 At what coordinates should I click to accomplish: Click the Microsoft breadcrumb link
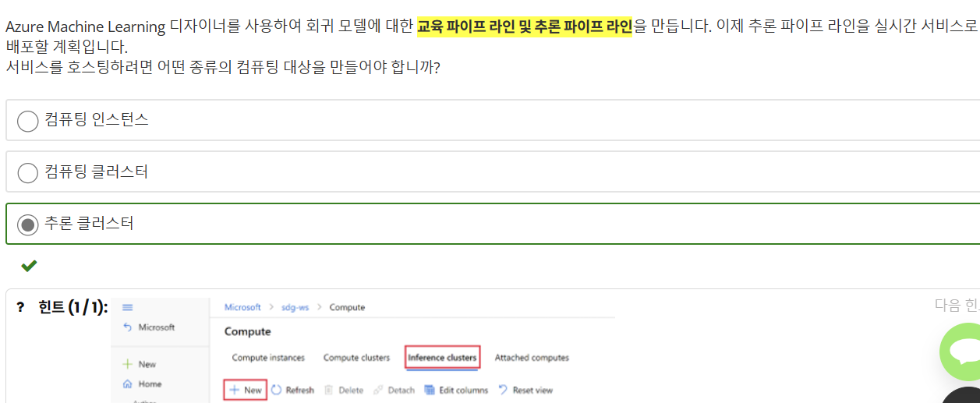pyautogui.click(x=242, y=307)
